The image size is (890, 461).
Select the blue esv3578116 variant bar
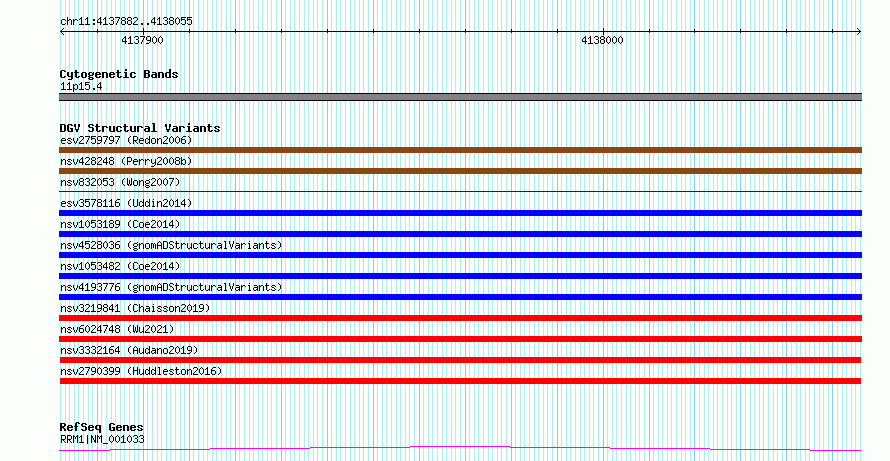(x=460, y=213)
